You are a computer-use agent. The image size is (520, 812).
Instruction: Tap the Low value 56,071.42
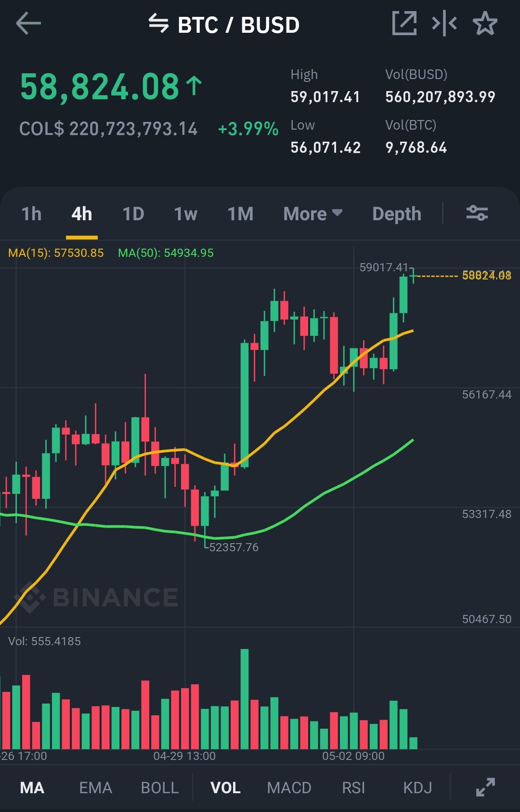[325, 147]
